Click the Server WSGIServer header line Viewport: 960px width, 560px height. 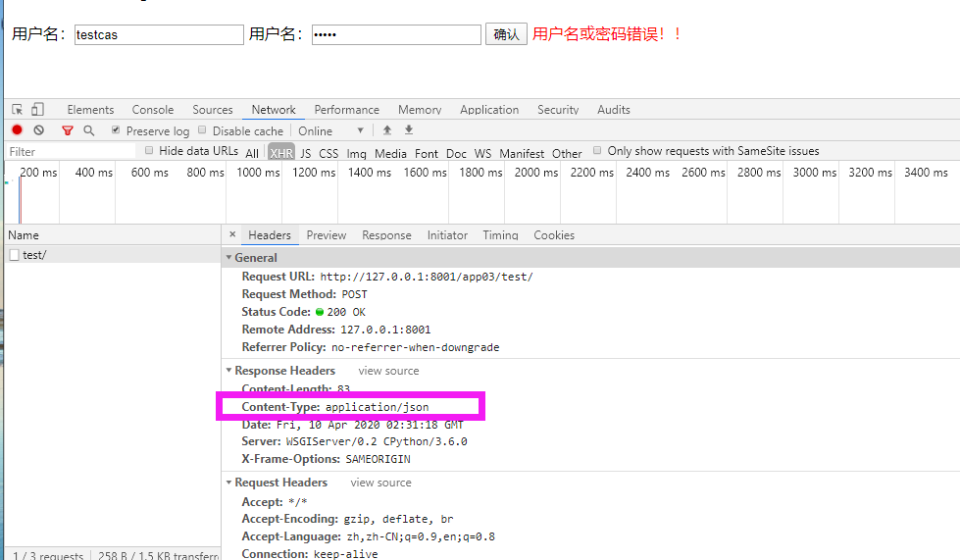[x=355, y=441]
